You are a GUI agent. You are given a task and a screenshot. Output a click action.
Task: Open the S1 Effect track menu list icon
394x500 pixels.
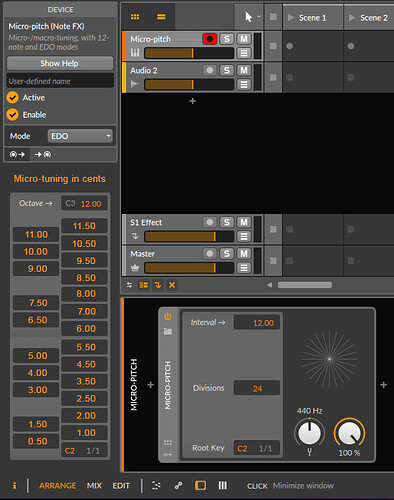pos(244,236)
